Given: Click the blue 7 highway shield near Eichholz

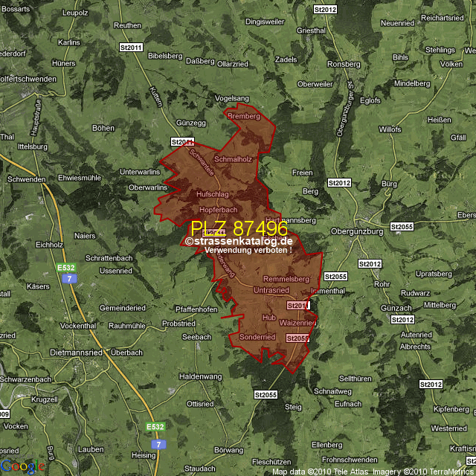Looking at the screenshot, I should [68, 278].
